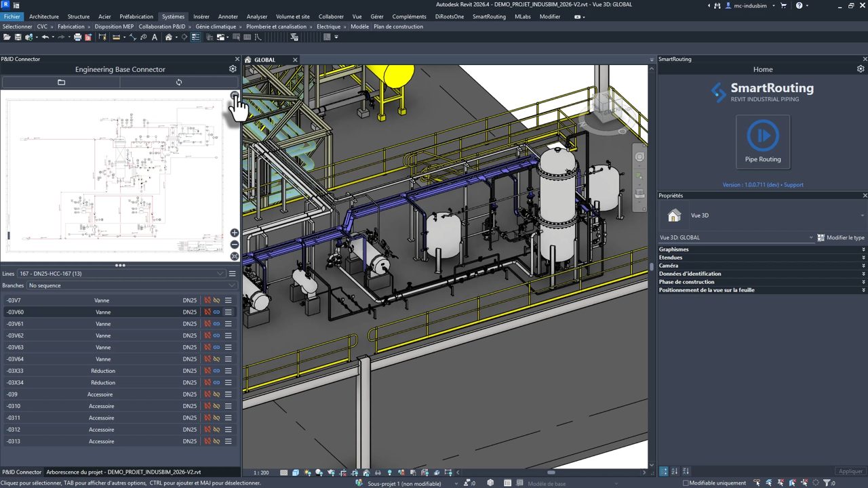
Task: Click the Pipe Routing play icon
Action: click(763, 136)
